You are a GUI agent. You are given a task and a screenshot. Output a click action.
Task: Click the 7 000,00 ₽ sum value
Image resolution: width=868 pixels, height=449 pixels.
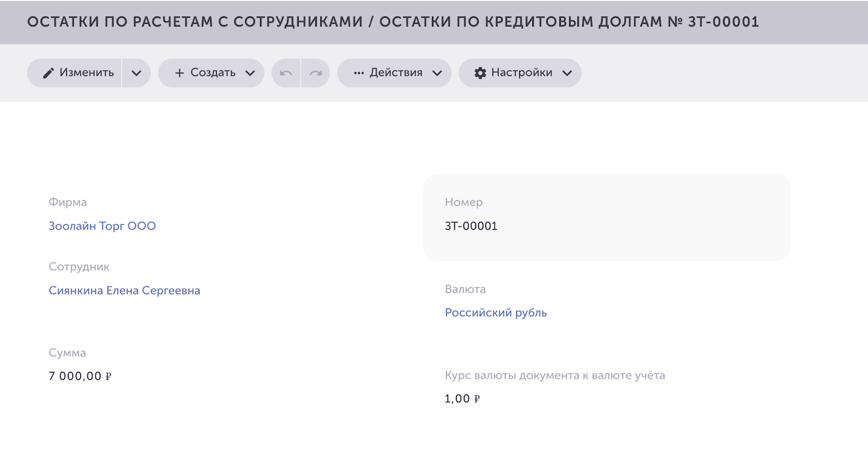80,376
